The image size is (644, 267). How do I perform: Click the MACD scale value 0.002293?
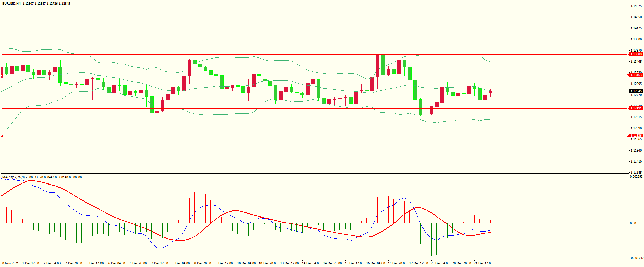(636, 177)
